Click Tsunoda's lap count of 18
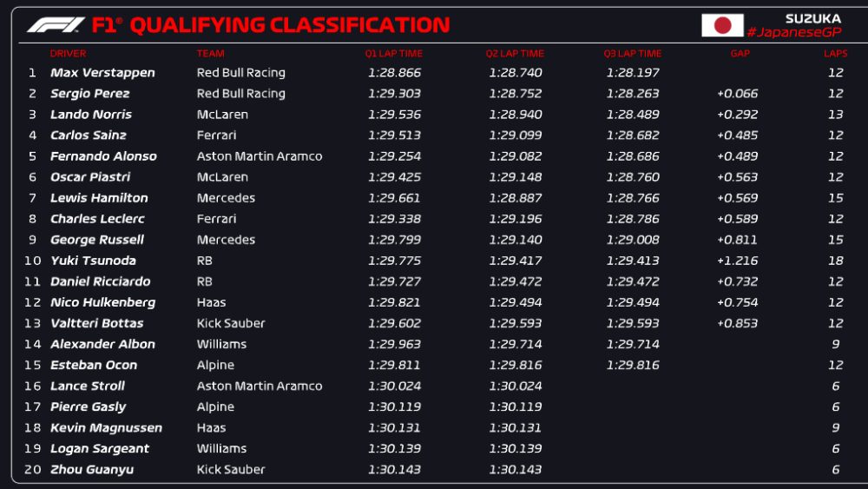Image resolution: width=868 pixels, height=489 pixels. (x=836, y=261)
